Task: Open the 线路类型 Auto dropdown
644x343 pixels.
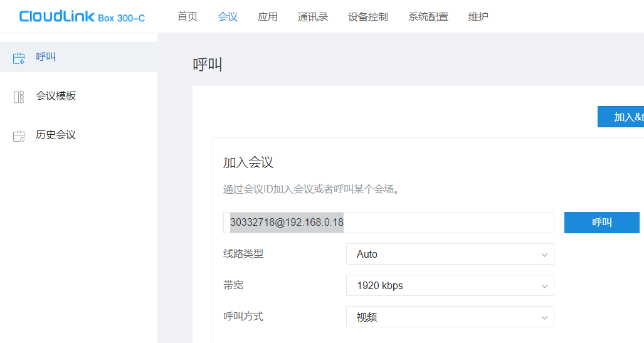Action: pos(450,254)
